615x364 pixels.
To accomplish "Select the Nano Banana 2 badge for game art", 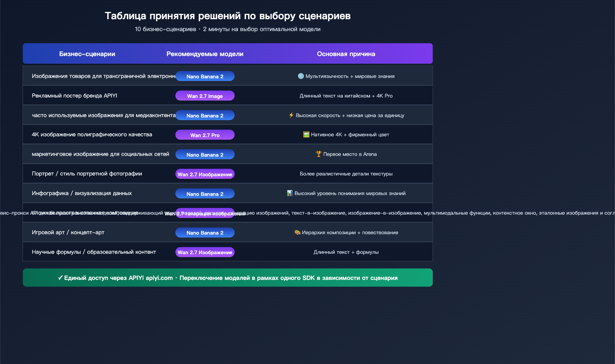I will (x=205, y=232).
